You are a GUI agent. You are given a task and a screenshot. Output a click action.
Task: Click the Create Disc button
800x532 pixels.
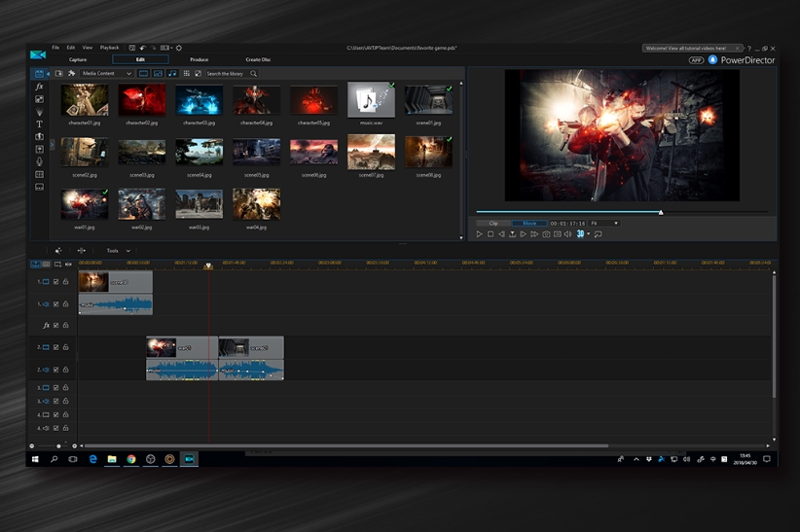tap(258, 59)
